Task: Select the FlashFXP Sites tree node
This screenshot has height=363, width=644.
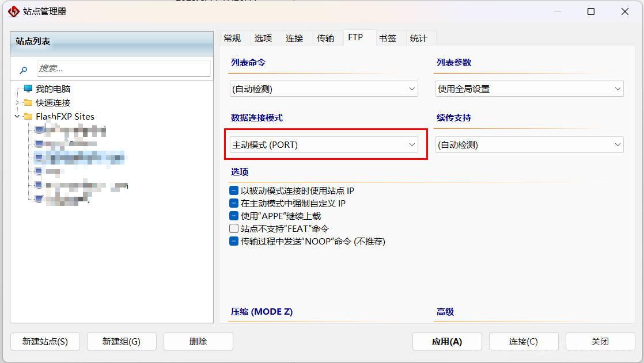Action: click(x=65, y=116)
